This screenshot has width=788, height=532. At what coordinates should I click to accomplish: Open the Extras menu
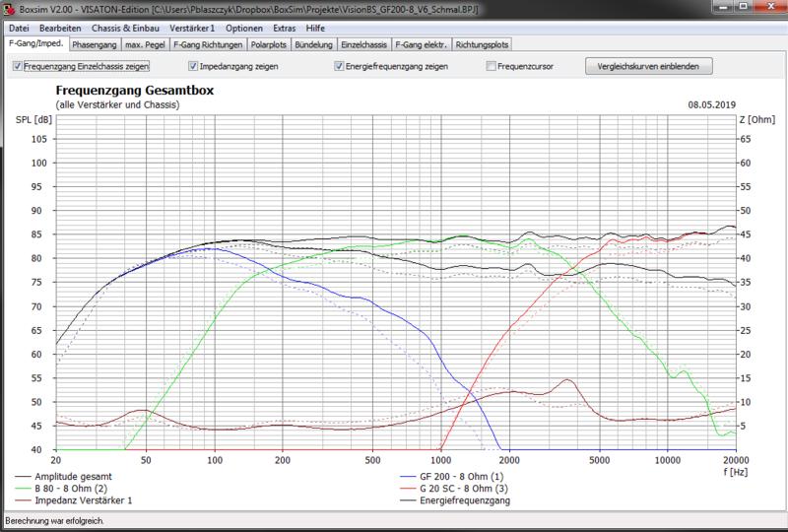(x=286, y=29)
